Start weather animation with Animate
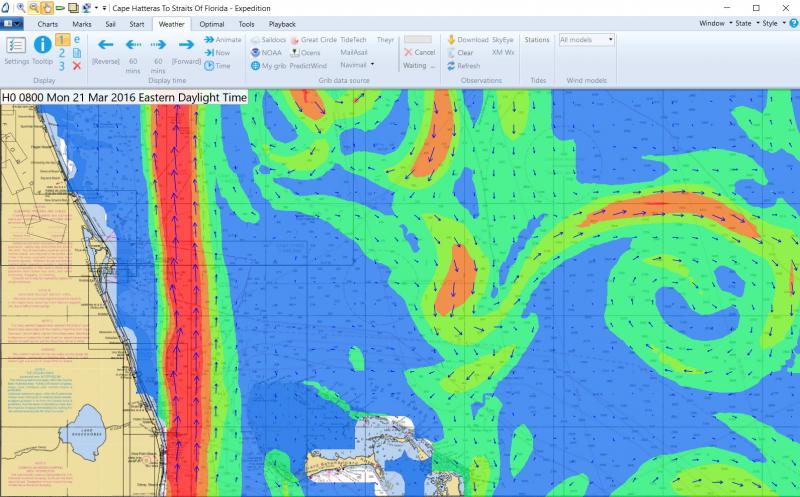The width and height of the screenshot is (800, 497). point(221,39)
